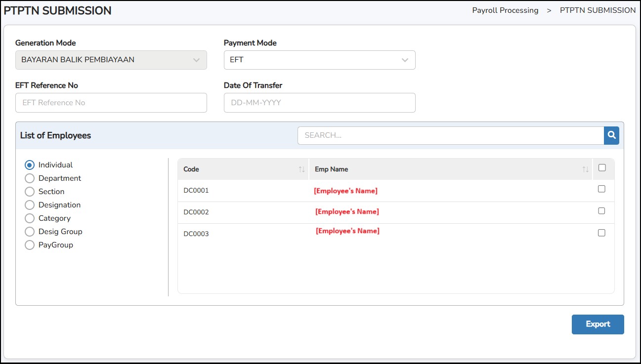Tick the select-all checkbox in table header
This screenshot has height=364, width=641.
(601, 168)
